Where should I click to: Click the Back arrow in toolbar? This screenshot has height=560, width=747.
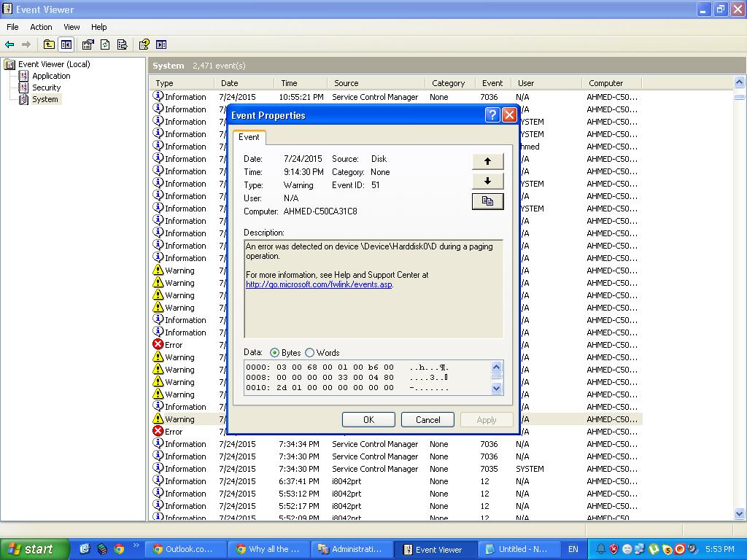pos(9,44)
